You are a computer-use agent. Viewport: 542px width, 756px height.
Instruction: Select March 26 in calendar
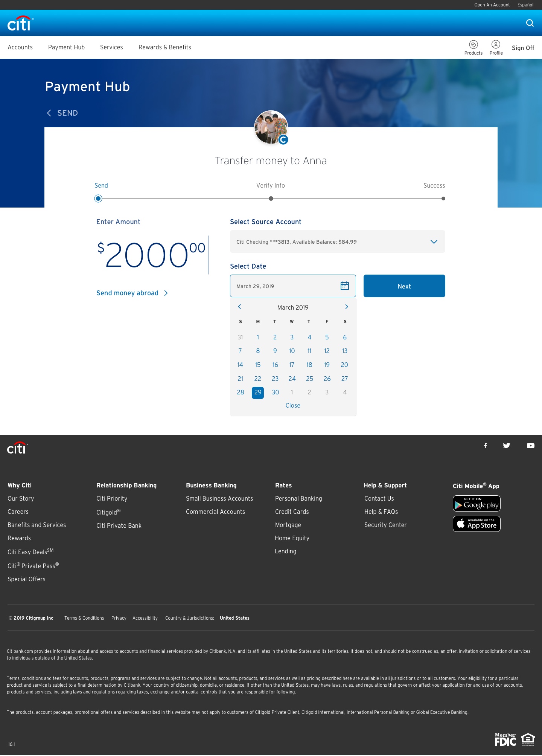pos(327,379)
